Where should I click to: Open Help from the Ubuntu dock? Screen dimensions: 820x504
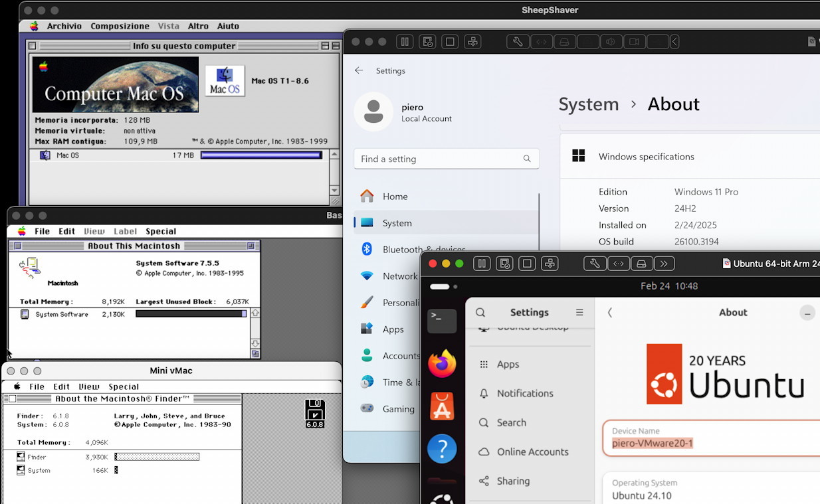click(442, 449)
